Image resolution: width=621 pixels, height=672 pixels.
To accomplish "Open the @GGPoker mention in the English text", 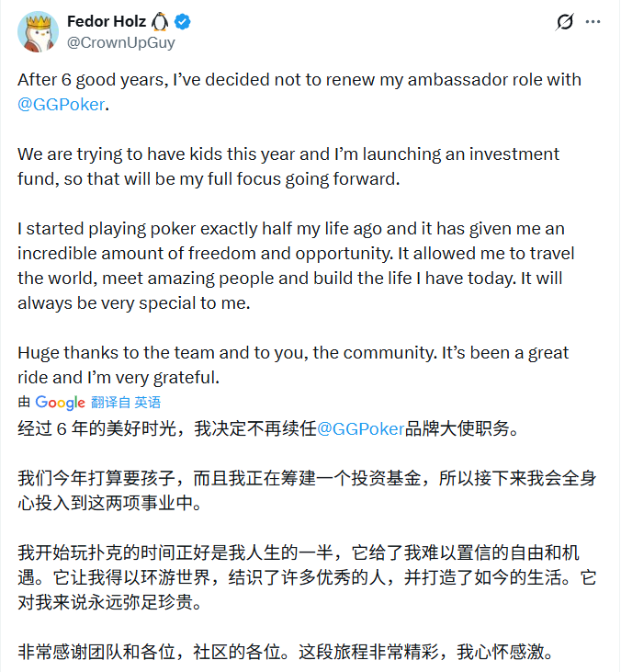I will click(x=62, y=104).
